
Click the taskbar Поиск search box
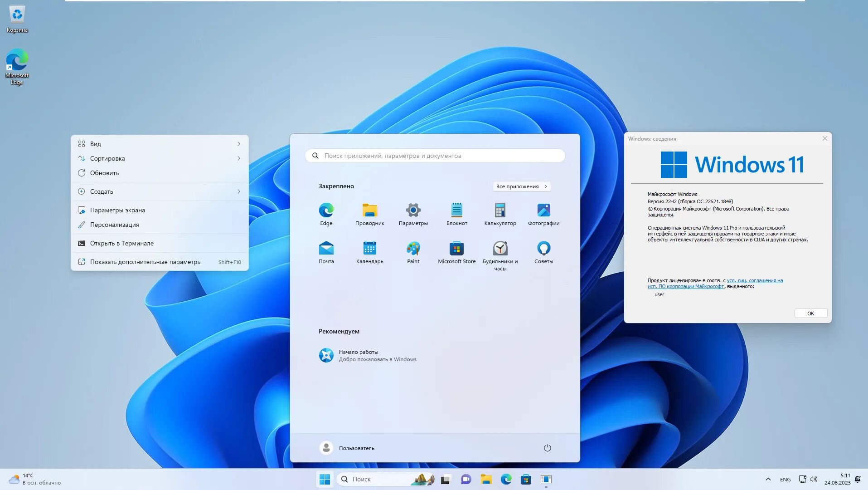point(386,479)
